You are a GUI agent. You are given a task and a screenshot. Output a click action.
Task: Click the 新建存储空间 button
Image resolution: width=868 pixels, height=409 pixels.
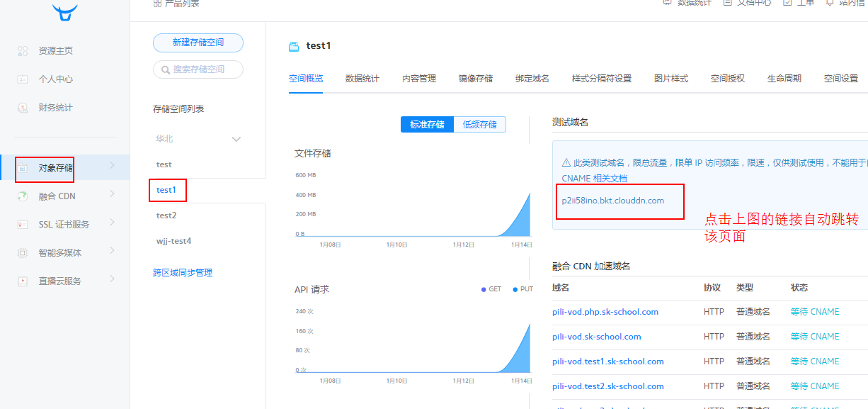[x=198, y=43]
